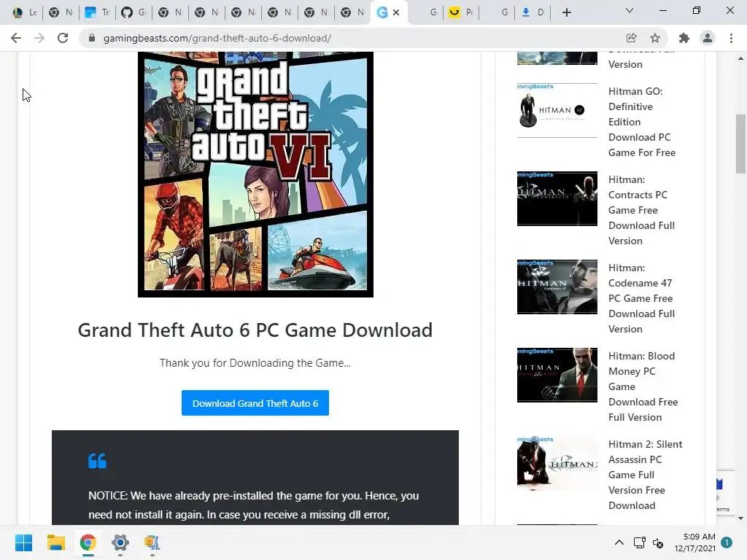Switch to the yellow-icon 'Pc' tab

(462, 12)
